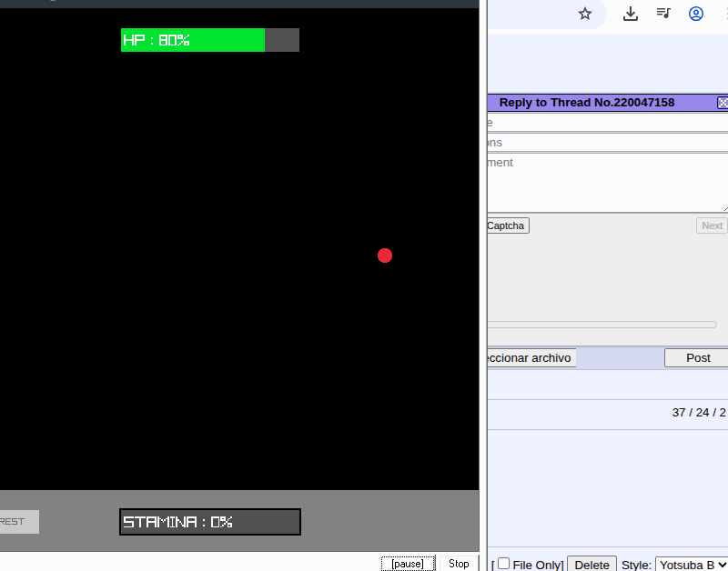Open the browser profile avatar icon

tap(695, 14)
